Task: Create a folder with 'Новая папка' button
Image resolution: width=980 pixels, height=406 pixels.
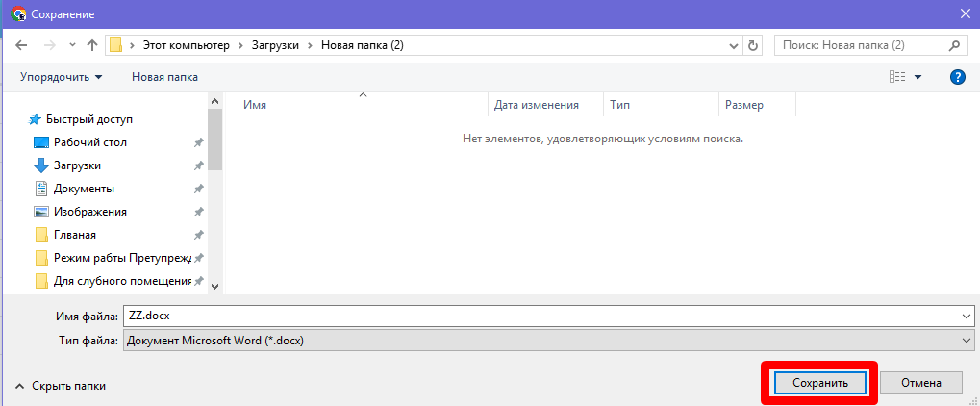Action: pyautogui.click(x=165, y=77)
